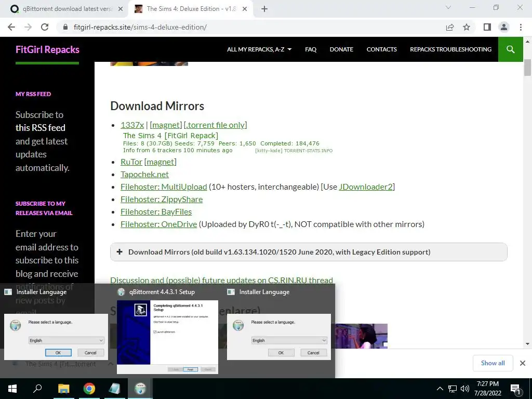Click Cancel in right Installer Language preview
The image size is (532, 399).
(313, 353)
